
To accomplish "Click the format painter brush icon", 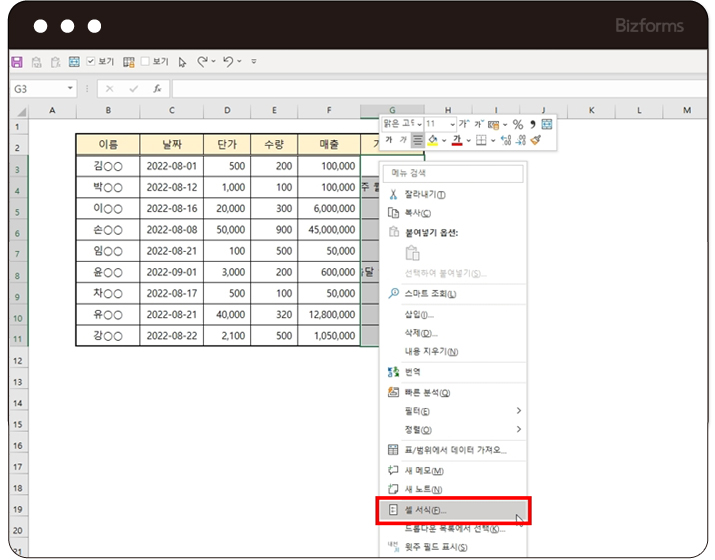I will click(536, 141).
